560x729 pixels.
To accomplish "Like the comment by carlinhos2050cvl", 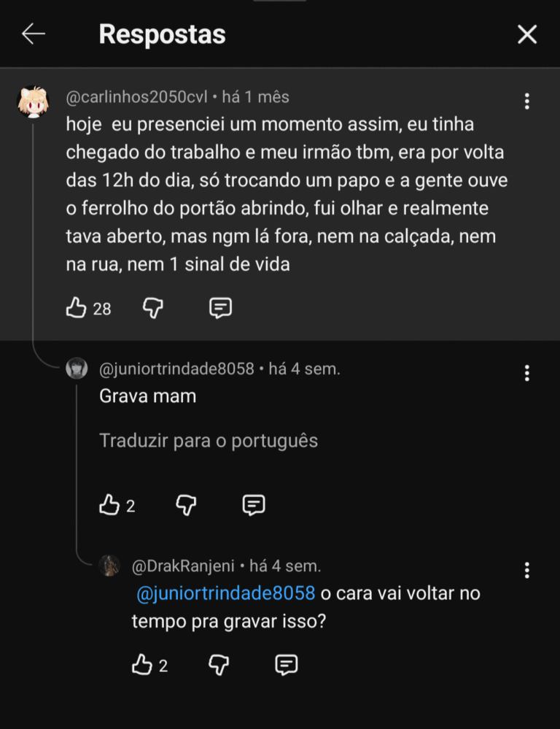I will pyautogui.click(x=77, y=309).
